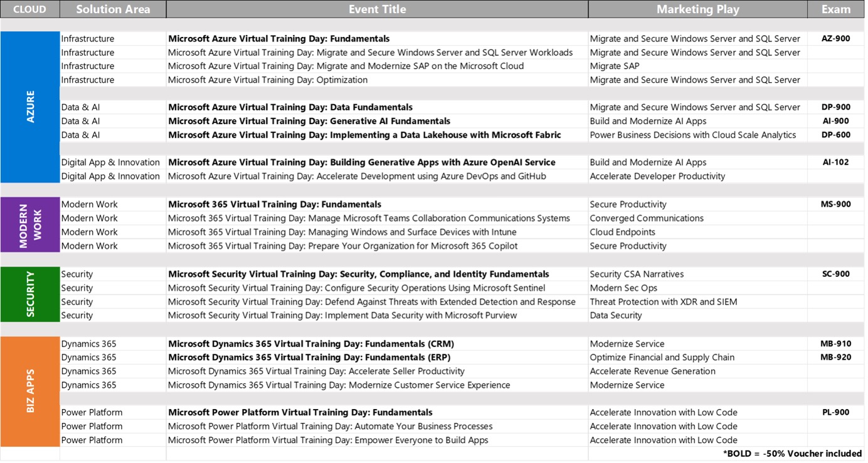Select the PL-900 exam code

[x=836, y=412]
